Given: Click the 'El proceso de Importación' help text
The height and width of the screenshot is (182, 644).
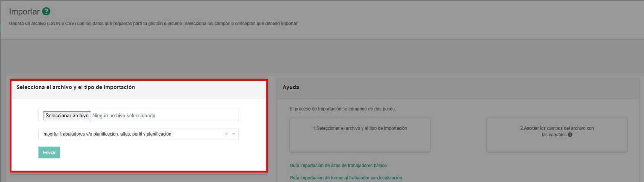Looking at the screenshot, I should pos(342,109).
